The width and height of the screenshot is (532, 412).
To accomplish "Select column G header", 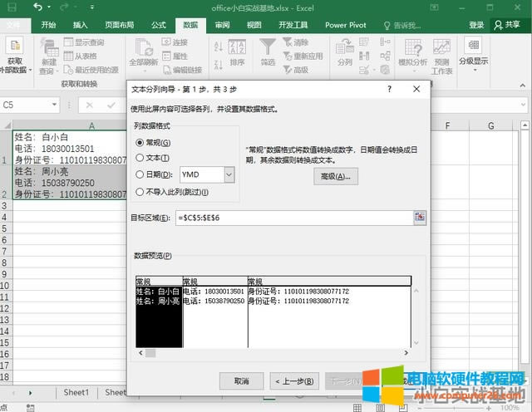I will click(491, 125).
